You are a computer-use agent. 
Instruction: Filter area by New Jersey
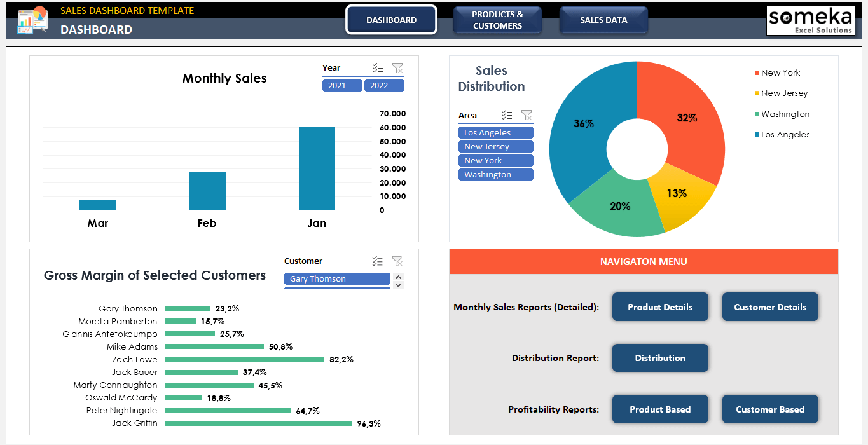[496, 146]
